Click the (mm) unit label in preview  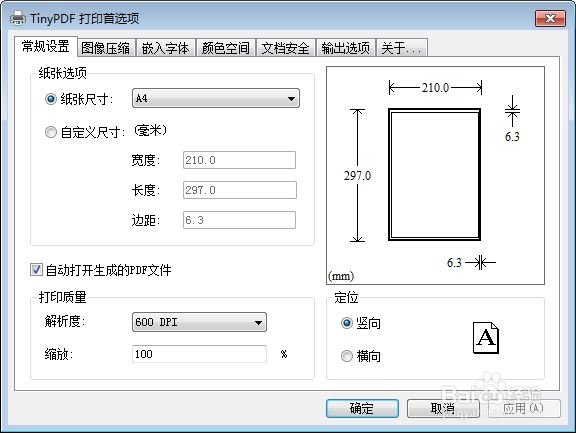click(341, 276)
